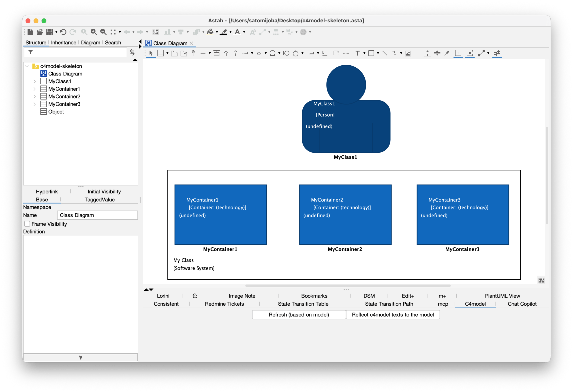Expand the MyContainer2 tree node
Image resolution: width=573 pixels, height=392 pixels.
34,96
